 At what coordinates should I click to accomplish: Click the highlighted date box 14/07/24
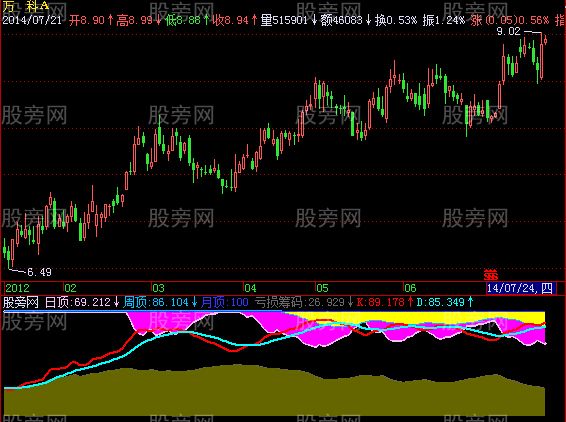point(519,288)
